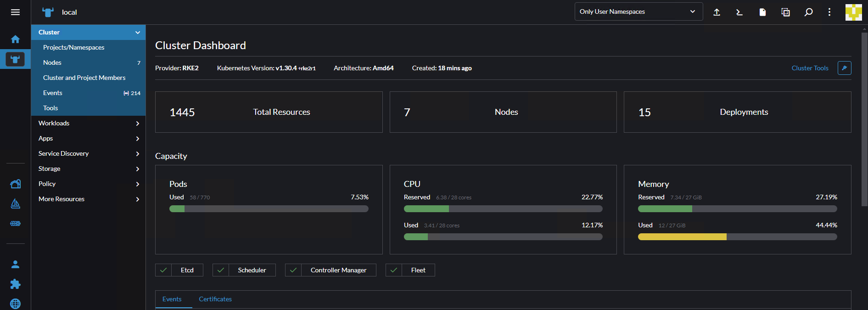
Task: Click the Scheduler status checkmark
Action: tap(221, 270)
